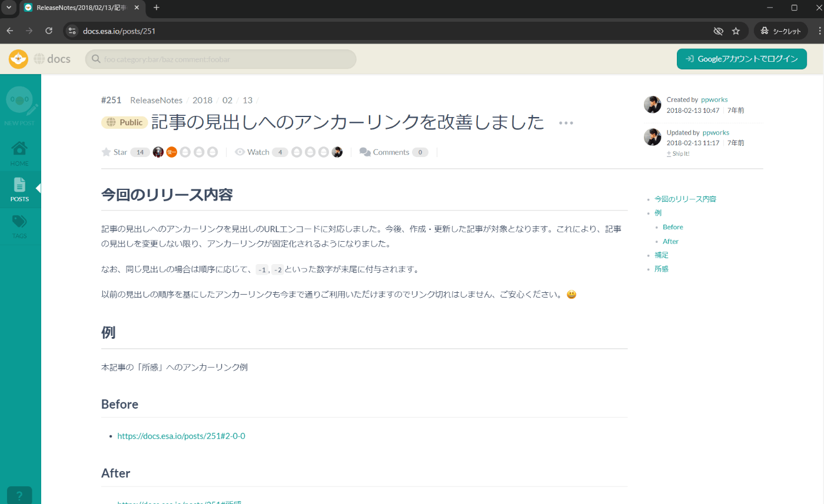The height and width of the screenshot is (504, 824).
Task: Open the docs team globe icon
Action: click(x=39, y=59)
